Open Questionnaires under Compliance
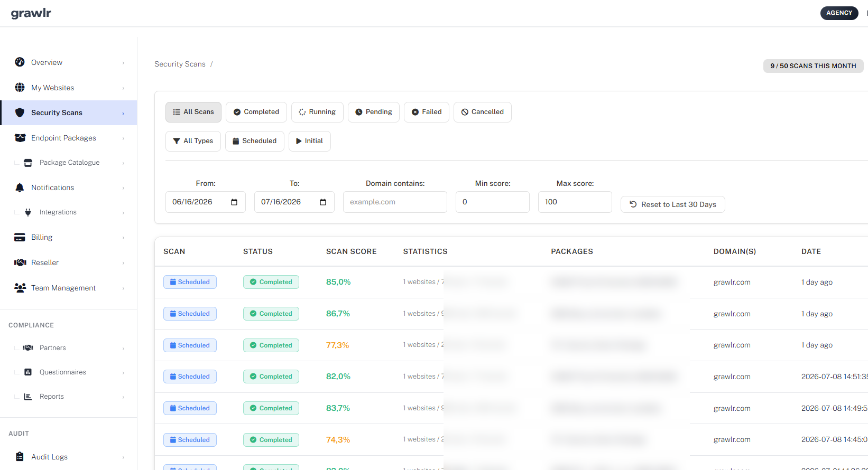 pos(63,372)
